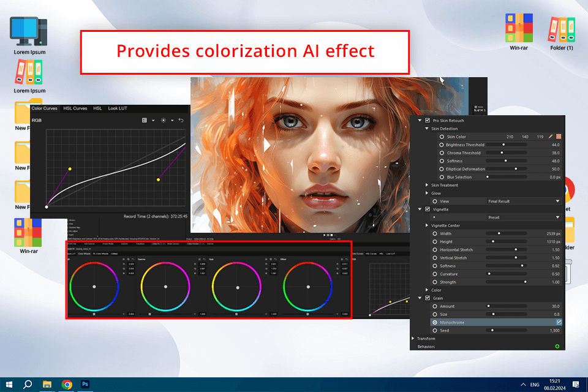The image size is (588, 392).
Task: Click the green add Behaviors icon
Action: [x=557, y=346]
